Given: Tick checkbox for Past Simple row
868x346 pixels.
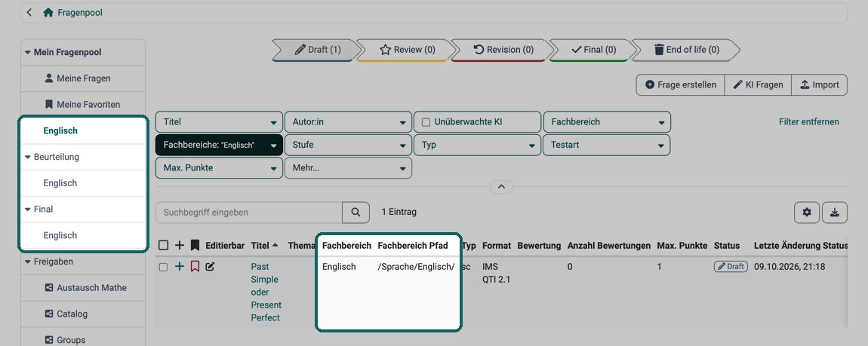Looking at the screenshot, I should tap(163, 267).
